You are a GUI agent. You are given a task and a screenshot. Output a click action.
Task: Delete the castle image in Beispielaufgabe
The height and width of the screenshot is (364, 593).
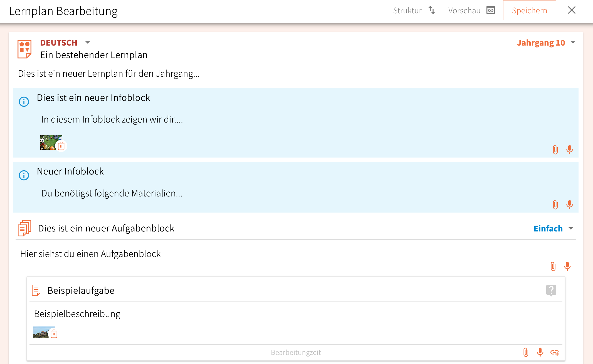pyautogui.click(x=54, y=334)
